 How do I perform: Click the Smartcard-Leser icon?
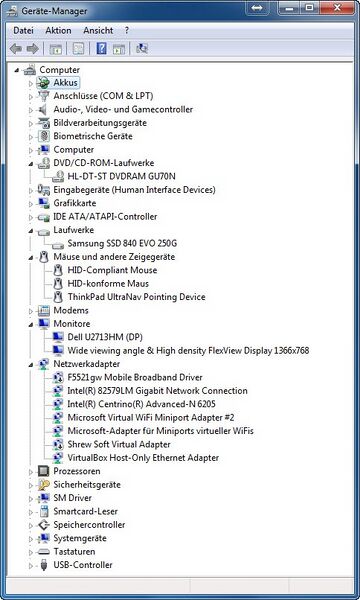44,511
